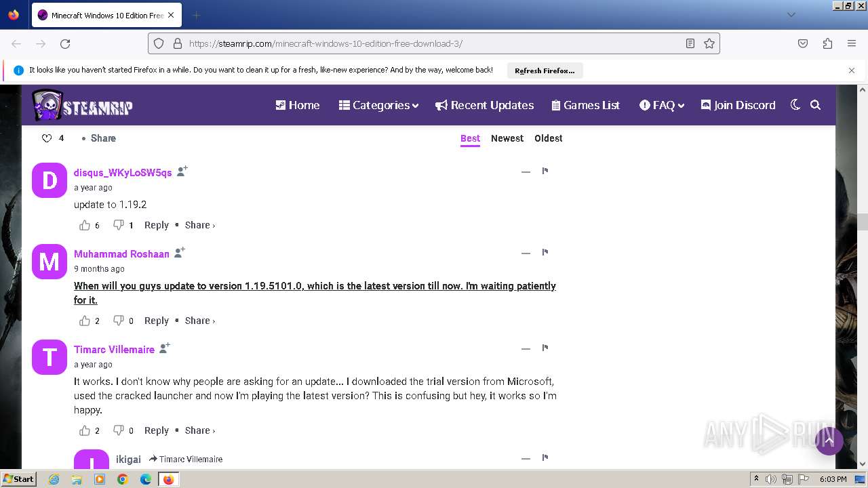Open Share options on Timarc Villemaire comment

pos(200,430)
